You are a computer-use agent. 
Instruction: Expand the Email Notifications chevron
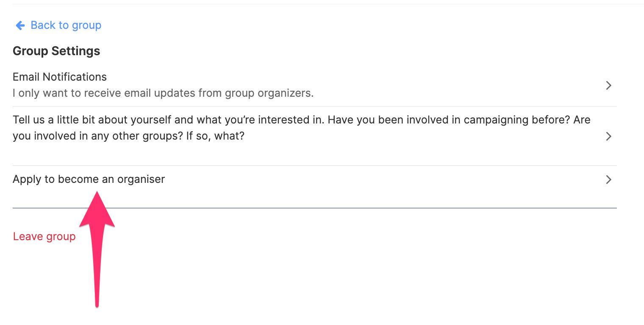point(608,85)
